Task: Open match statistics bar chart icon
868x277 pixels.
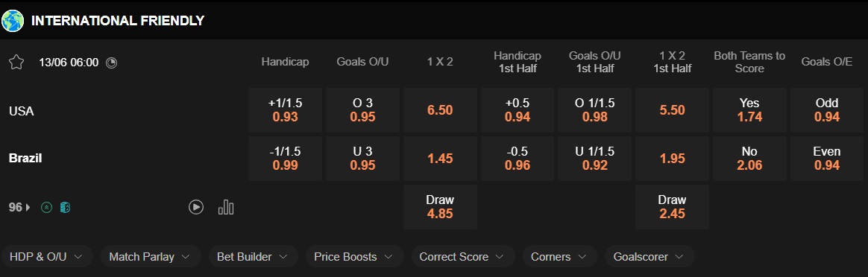Action: pos(226,207)
